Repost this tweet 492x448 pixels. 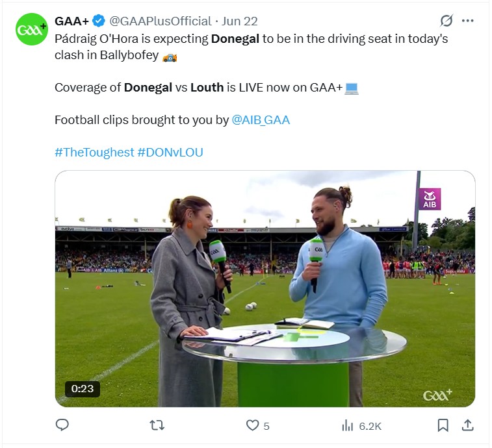pyautogui.click(x=157, y=425)
